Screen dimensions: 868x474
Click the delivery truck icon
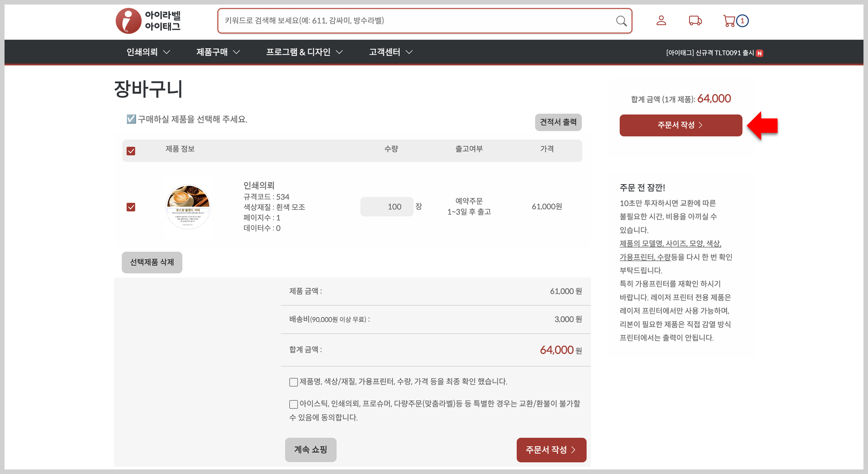[695, 20]
